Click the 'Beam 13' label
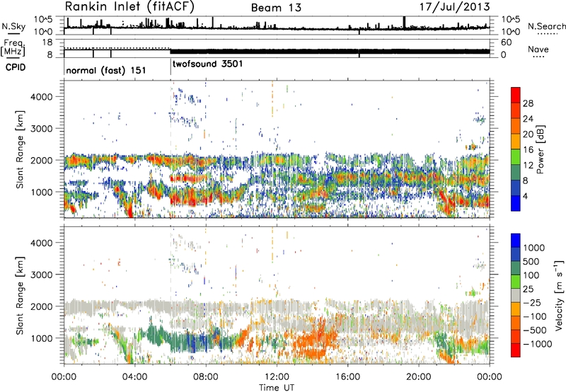This screenshot has width=566, height=392. [276, 8]
